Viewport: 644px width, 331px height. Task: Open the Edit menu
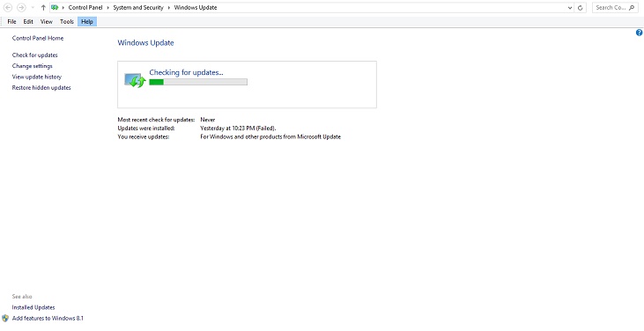point(28,22)
